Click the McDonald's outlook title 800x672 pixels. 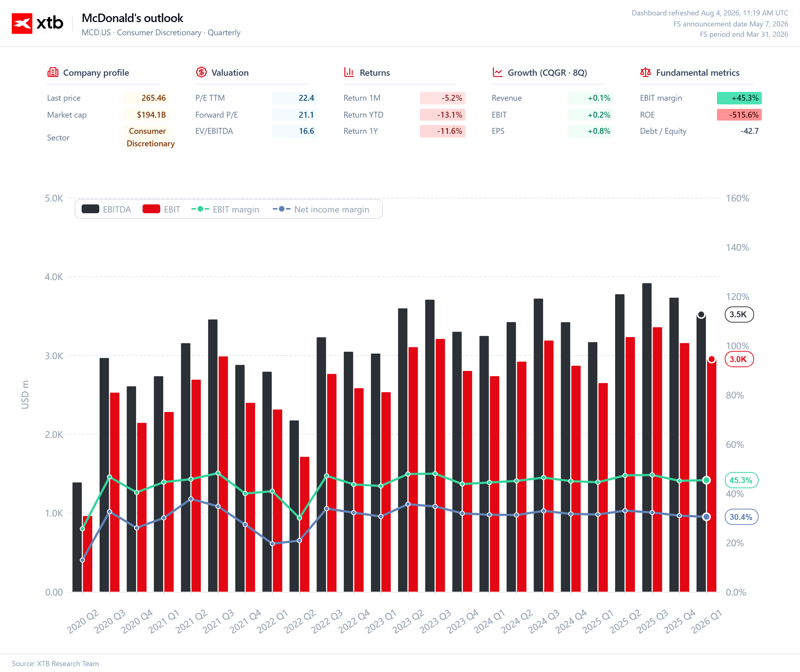[132, 18]
